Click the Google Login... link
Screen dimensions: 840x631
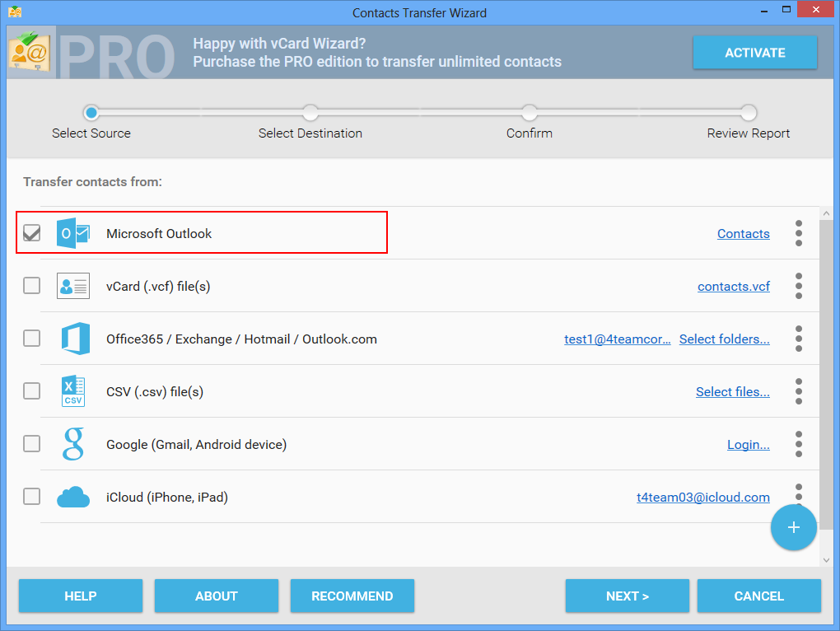point(749,445)
